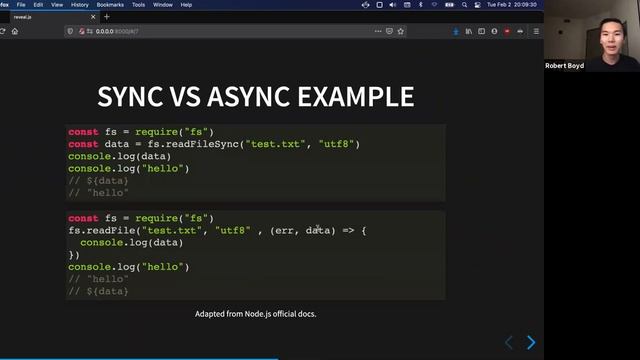Open a new tab with the plus button

tap(107, 17)
